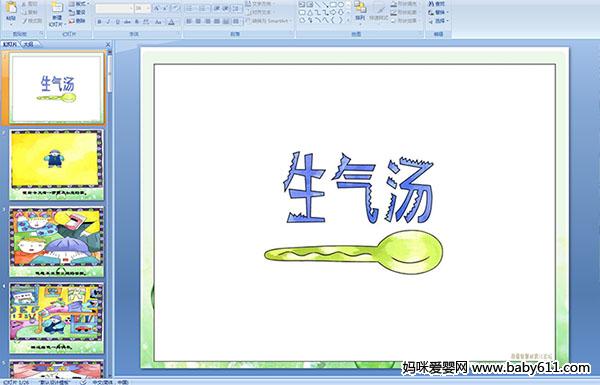Click the Replace button in editing group
Screen dimensions: 600x385
(x=438, y=12)
